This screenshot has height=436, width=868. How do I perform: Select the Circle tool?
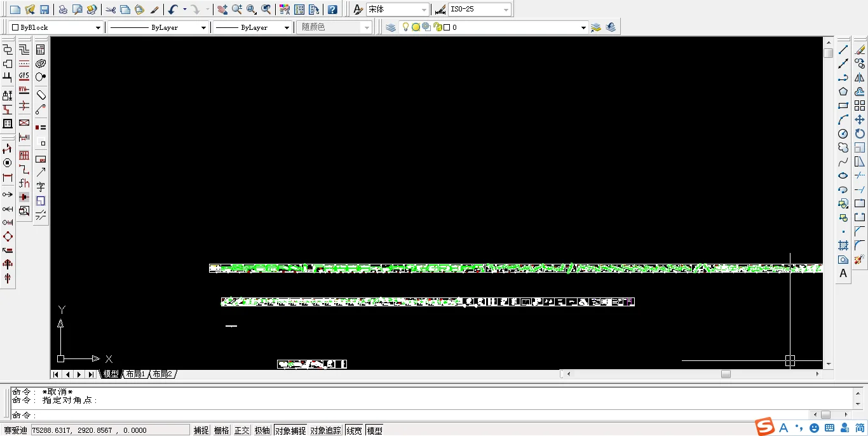[843, 133]
